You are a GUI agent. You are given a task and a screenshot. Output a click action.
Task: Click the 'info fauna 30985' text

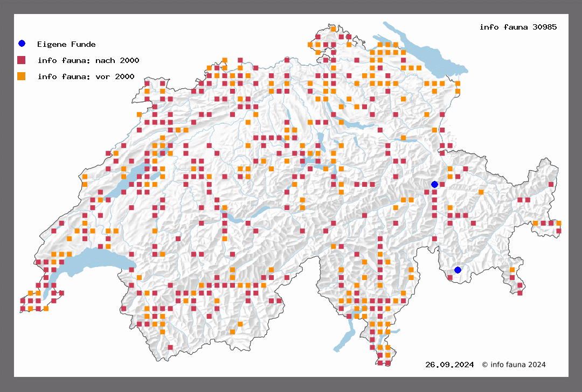coord(518,27)
